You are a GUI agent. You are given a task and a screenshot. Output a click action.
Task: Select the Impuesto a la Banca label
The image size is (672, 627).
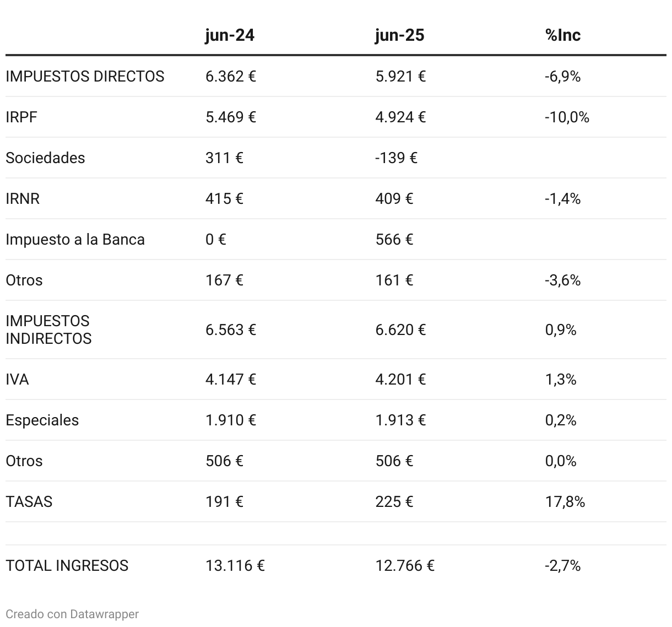point(75,239)
